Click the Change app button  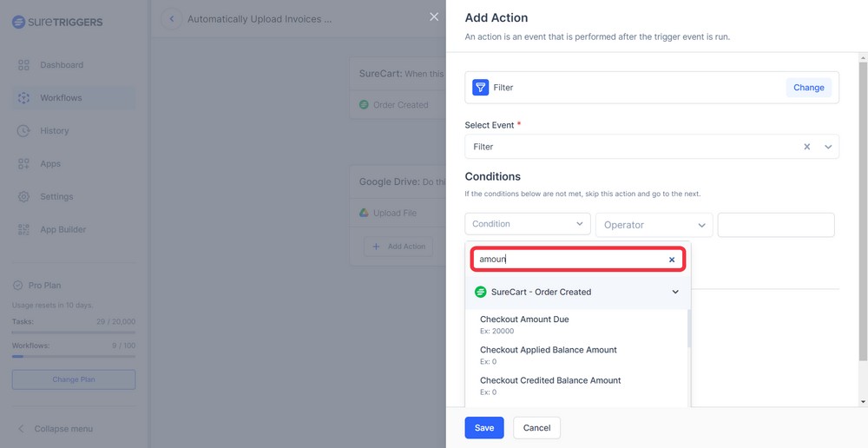[808, 88]
